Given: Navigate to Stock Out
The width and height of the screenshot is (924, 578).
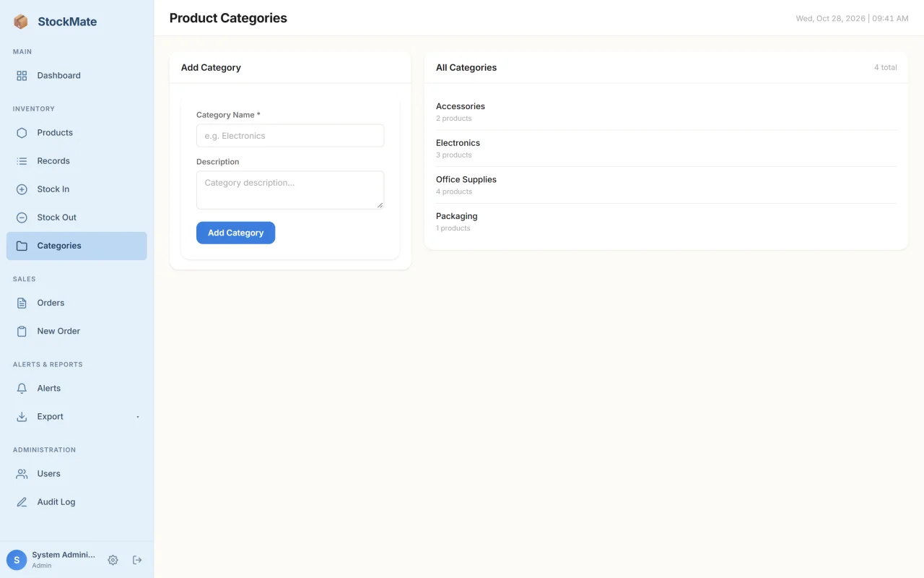Looking at the screenshot, I should pos(77,217).
